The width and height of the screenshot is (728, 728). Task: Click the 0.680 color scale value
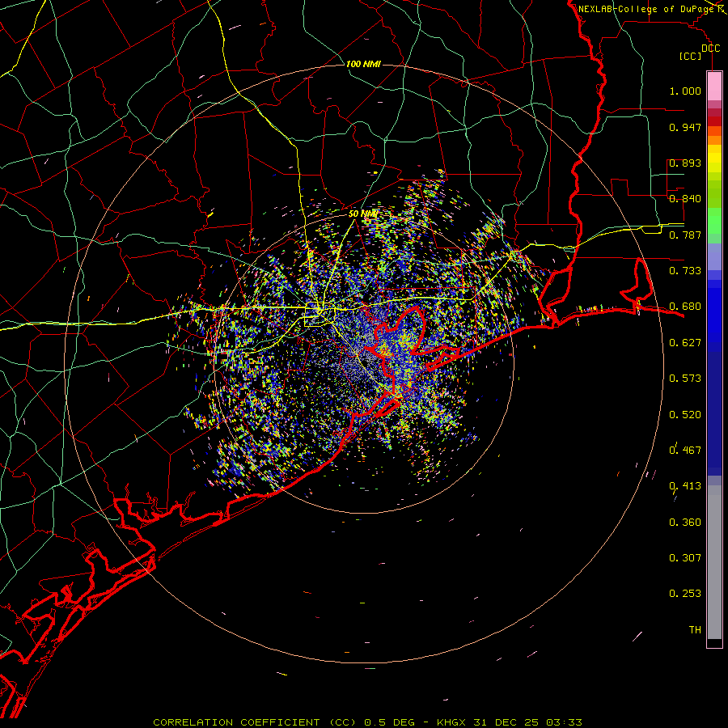[x=685, y=307]
